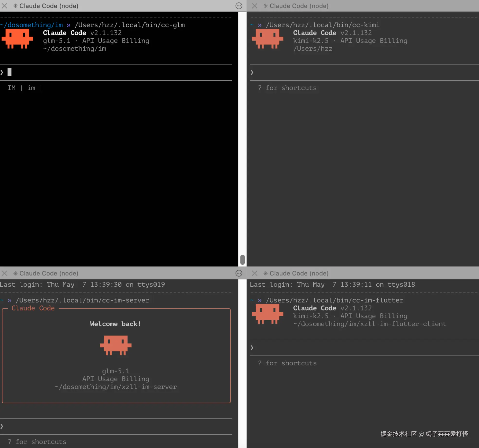
Task: Click the 'IM | im |' status line
Action: 25,88
